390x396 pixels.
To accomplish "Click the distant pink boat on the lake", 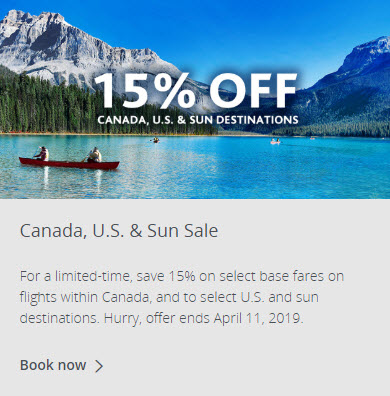I will tap(275, 142).
